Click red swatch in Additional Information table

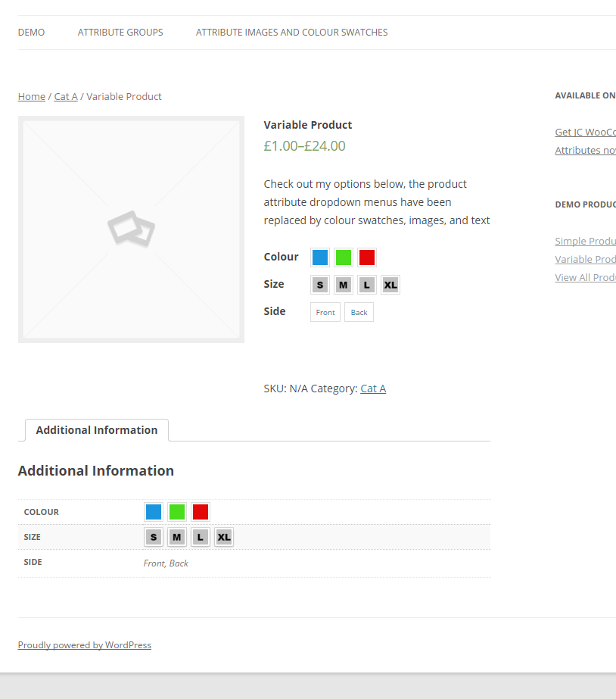201,512
